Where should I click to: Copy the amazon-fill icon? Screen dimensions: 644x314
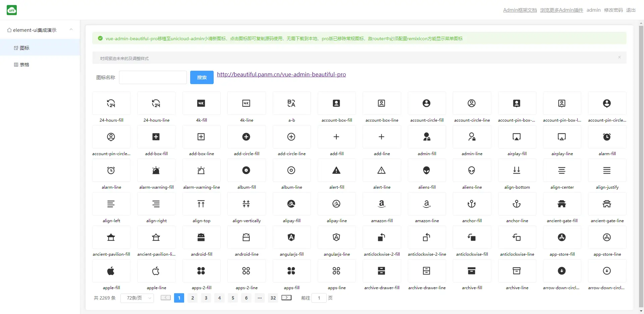[x=381, y=204]
